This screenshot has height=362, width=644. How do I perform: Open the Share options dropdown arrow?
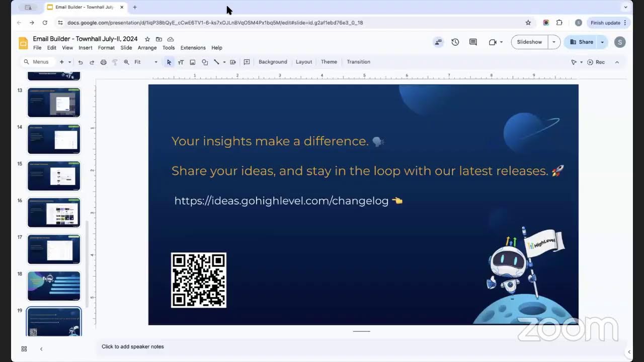602,42
